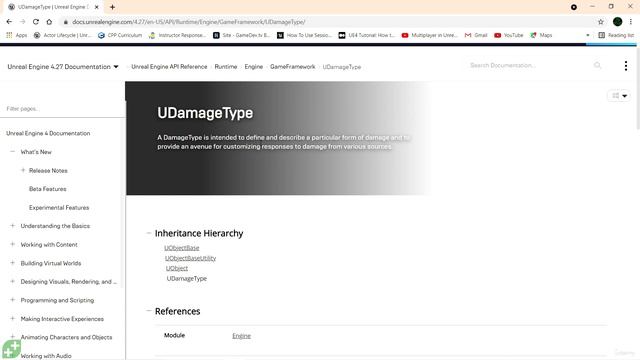Show more bookmarks with the overflow arrow
640x360 pixels.
tap(588, 36)
